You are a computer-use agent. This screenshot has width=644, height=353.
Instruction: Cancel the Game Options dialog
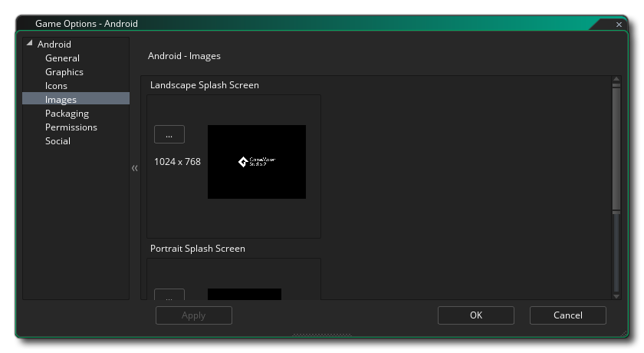click(568, 315)
